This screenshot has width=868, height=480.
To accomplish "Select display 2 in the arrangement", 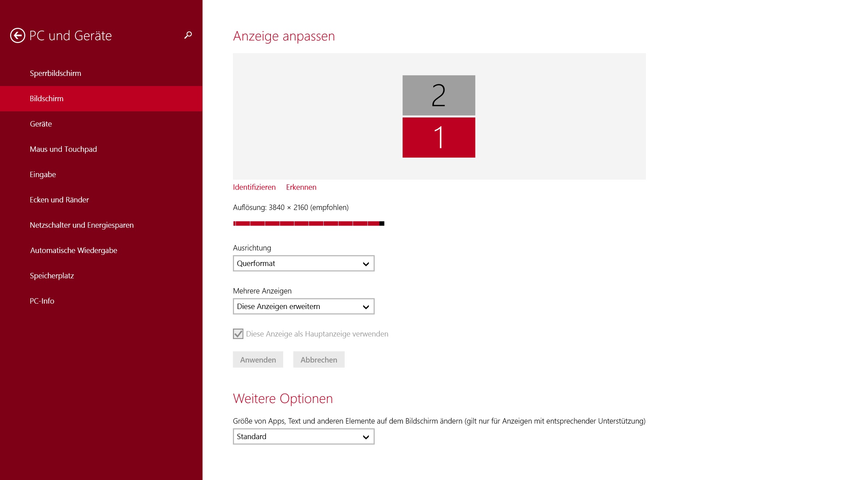I will 439,95.
